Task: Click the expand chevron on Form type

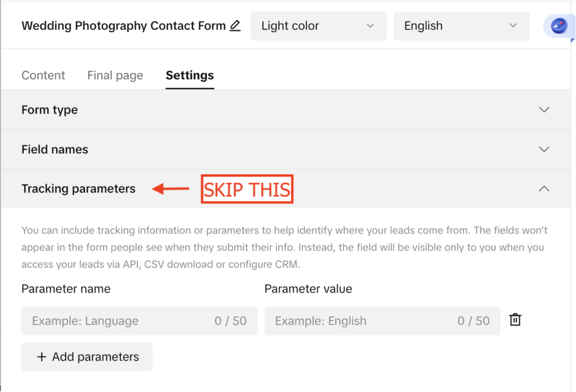Action: (544, 109)
